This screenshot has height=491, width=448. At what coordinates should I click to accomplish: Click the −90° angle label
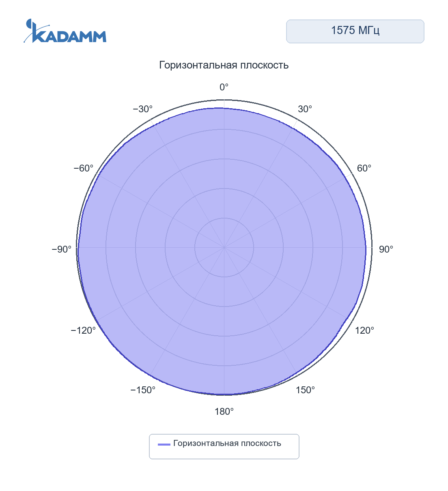click(x=62, y=249)
